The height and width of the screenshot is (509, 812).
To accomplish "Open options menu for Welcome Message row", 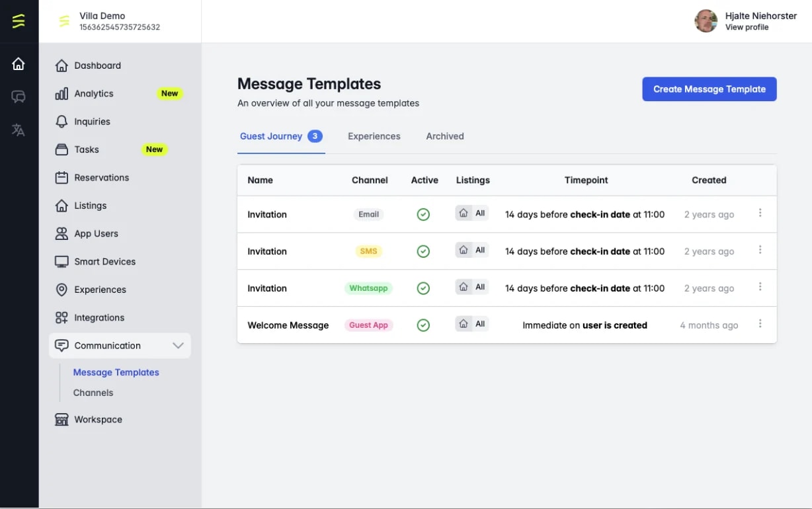I will click(x=760, y=324).
